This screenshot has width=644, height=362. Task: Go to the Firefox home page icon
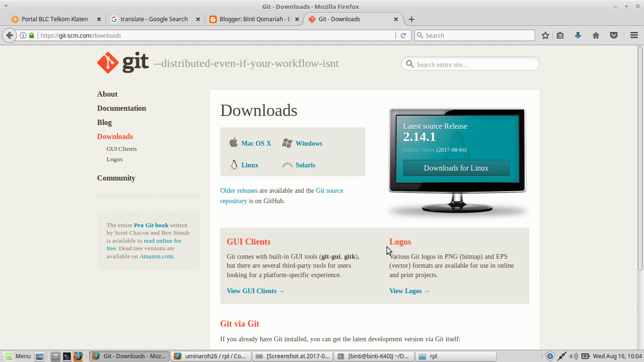(x=596, y=35)
